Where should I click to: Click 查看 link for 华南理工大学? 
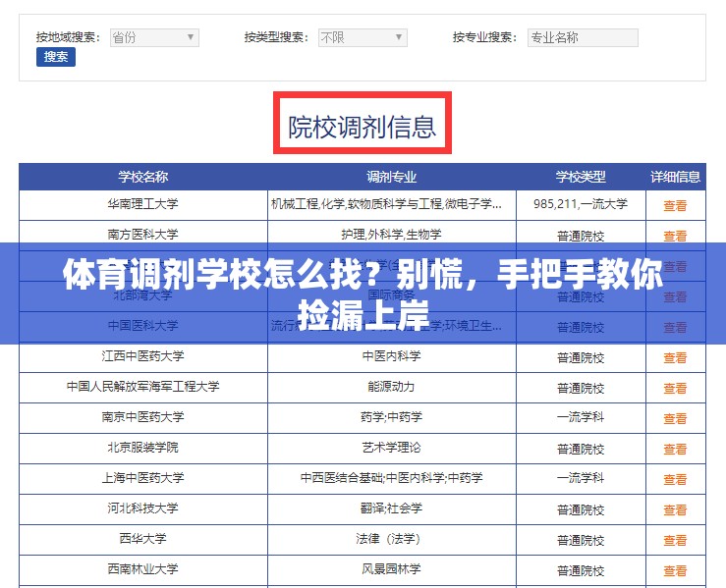(675, 205)
